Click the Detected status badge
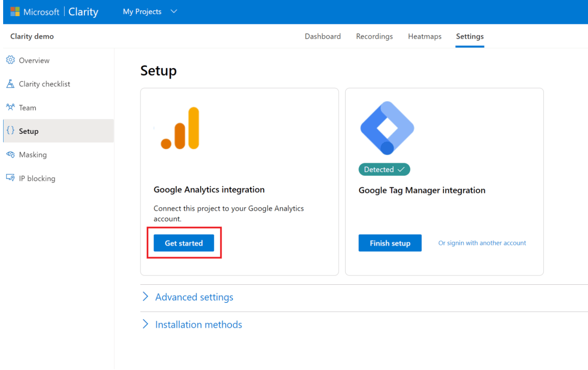This screenshot has width=588, height=370. tap(384, 169)
